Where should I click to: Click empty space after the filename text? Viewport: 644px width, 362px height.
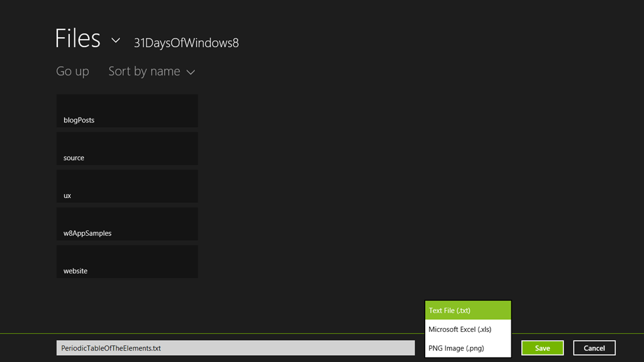(x=289, y=348)
